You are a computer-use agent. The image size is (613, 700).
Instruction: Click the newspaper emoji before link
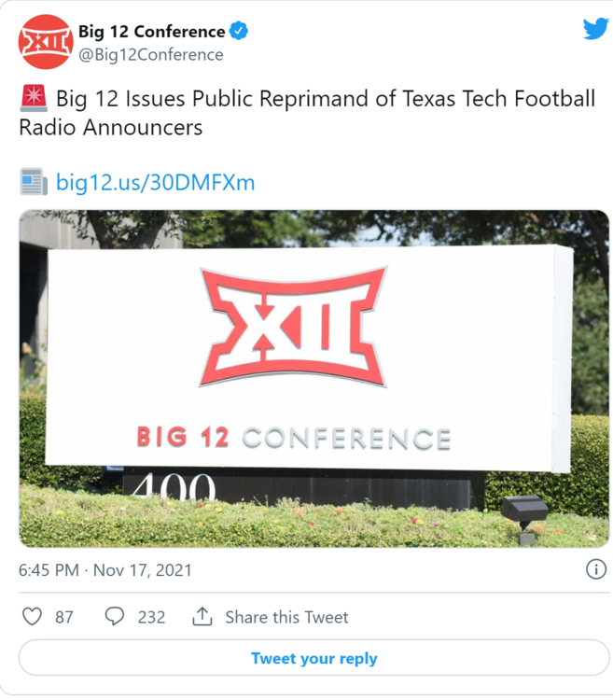[x=34, y=181]
